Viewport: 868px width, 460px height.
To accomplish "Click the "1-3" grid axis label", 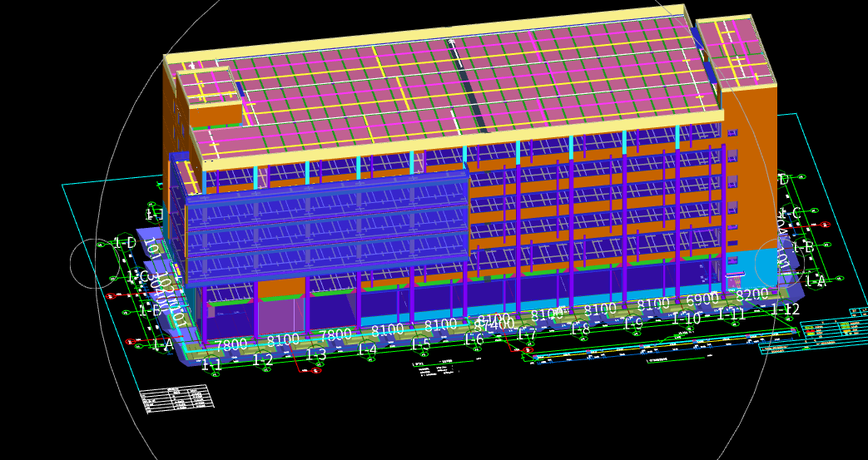I will (315, 355).
